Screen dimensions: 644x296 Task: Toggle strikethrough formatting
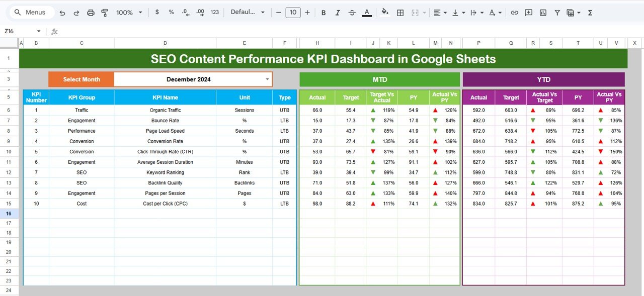[x=352, y=12]
